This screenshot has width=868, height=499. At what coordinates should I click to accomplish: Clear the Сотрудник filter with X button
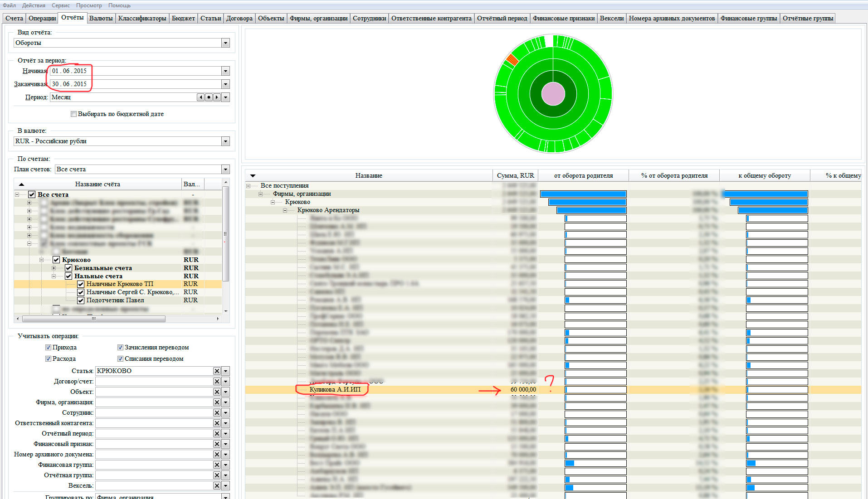click(x=217, y=413)
